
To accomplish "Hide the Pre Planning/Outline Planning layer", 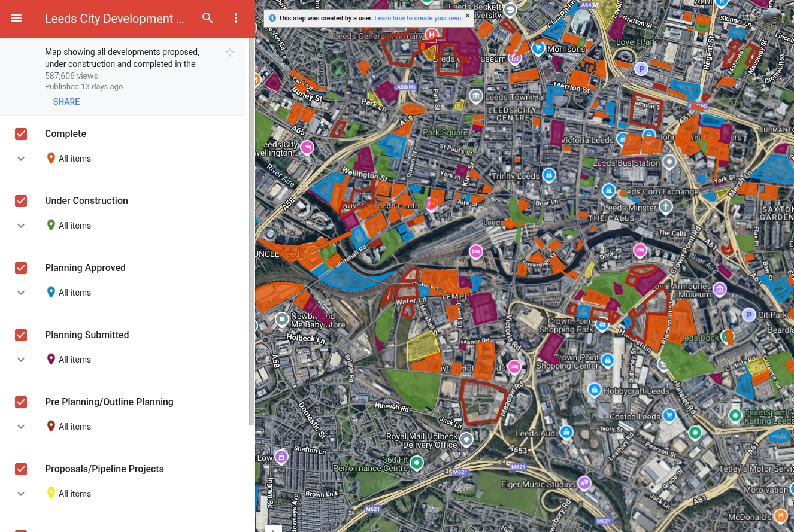I will pyautogui.click(x=21, y=402).
